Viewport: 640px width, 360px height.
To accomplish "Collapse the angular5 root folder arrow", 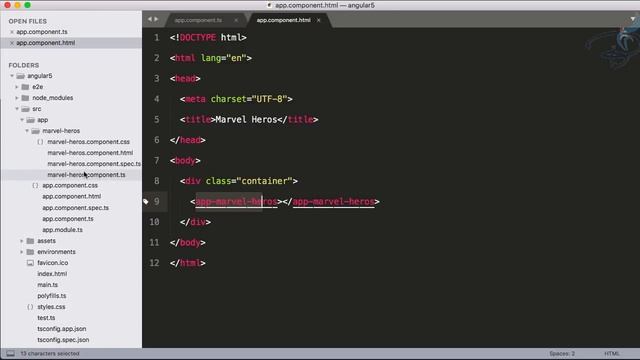I will tap(12, 76).
